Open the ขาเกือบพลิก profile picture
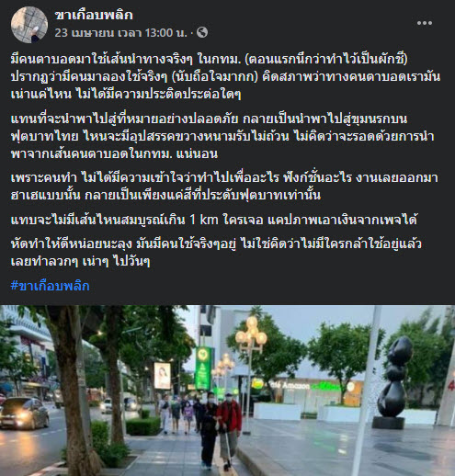Image resolution: width=455 pixels, height=476 pixels. tap(29, 25)
